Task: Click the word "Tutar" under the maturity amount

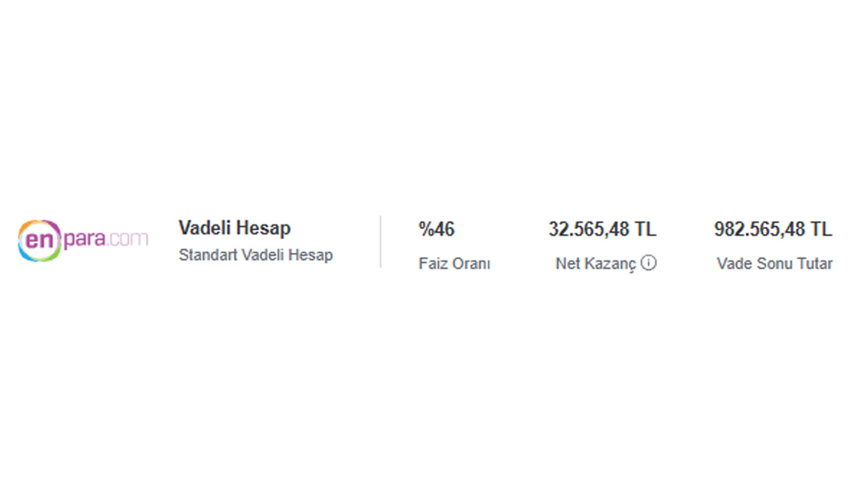Action: 814,264
